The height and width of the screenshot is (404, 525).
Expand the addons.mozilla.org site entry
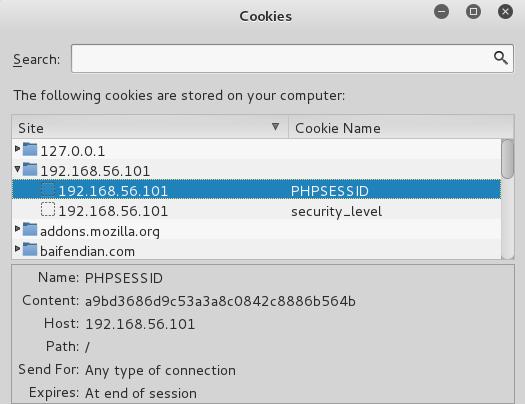17,229
